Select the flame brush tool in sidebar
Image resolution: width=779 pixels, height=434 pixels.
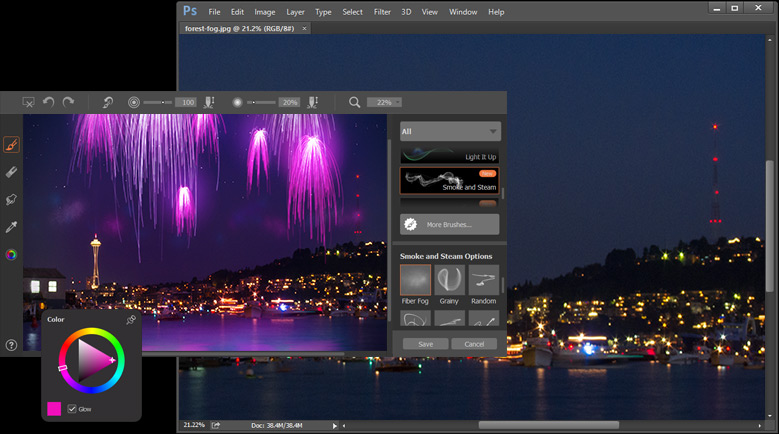click(11, 144)
